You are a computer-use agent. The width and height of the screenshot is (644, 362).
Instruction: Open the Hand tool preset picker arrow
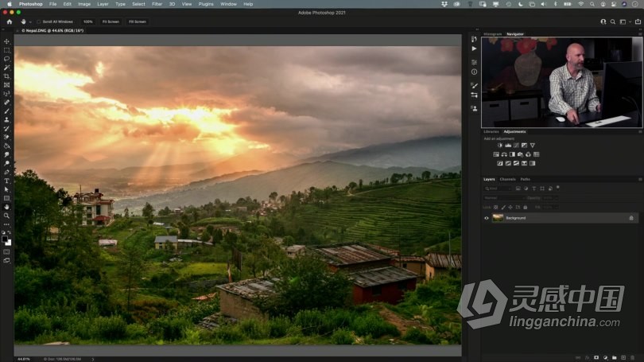(31, 21)
